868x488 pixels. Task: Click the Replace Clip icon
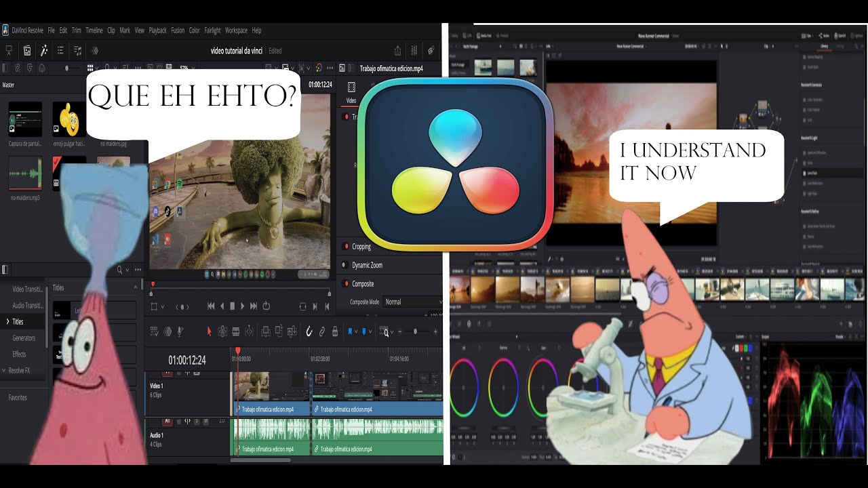(x=292, y=331)
